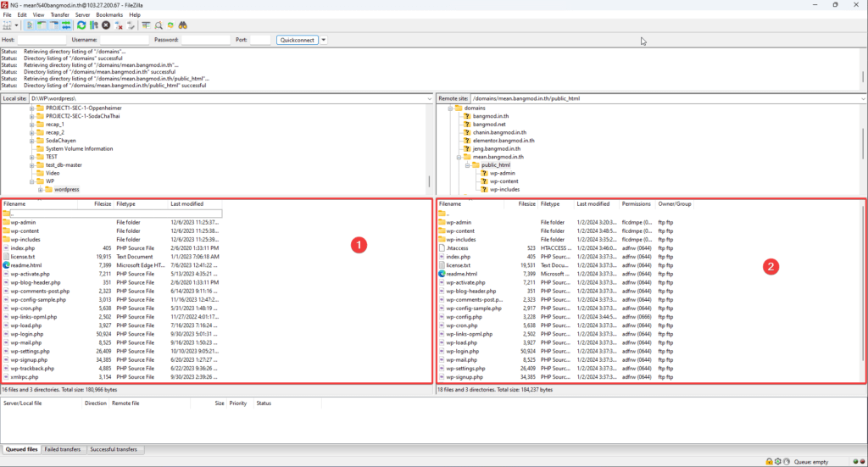Click the Host input field
868x467 pixels.
click(39, 40)
